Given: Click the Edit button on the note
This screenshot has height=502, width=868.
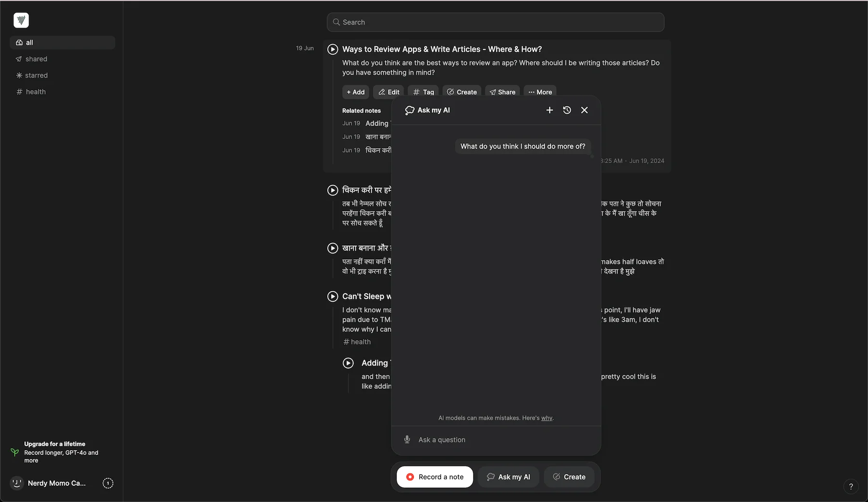Looking at the screenshot, I should tap(389, 92).
